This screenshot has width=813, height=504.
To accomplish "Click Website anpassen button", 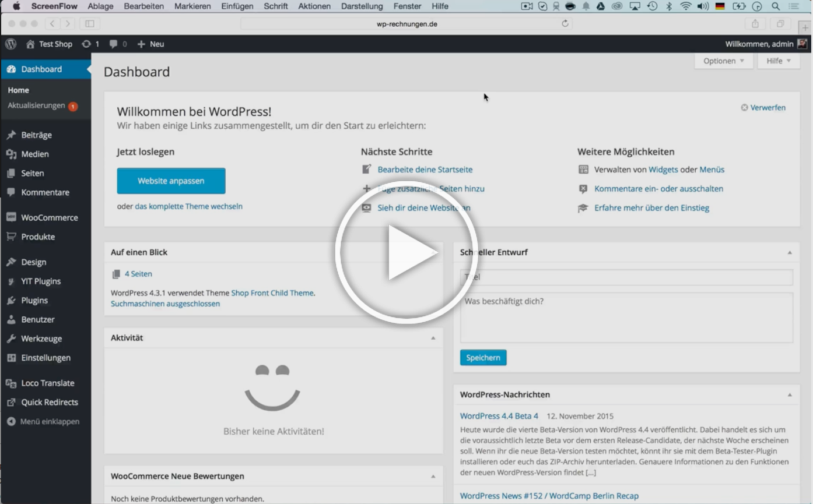I will pyautogui.click(x=171, y=181).
